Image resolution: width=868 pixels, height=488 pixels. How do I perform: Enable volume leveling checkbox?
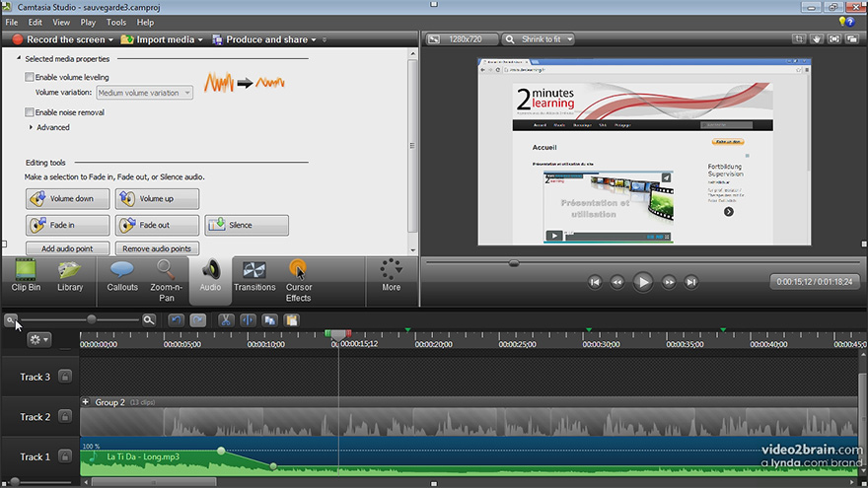point(30,77)
